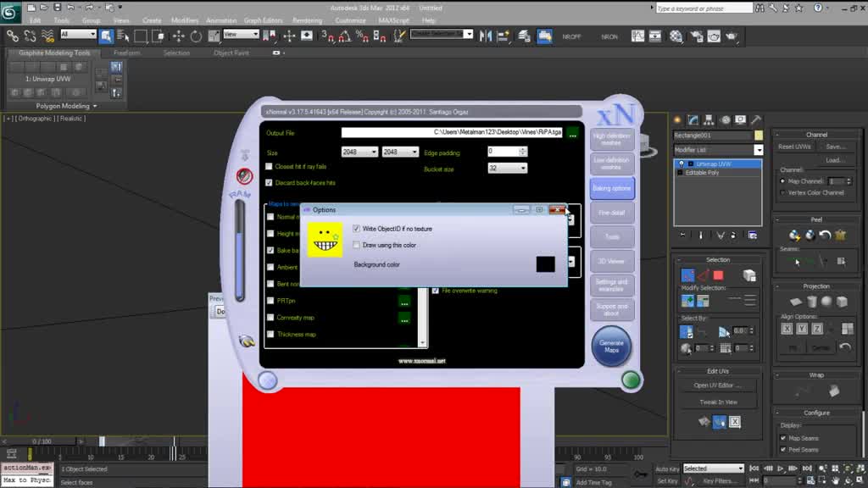Open the second Size 2048 dropdown
This screenshot has width=868, height=488.
click(x=400, y=152)
